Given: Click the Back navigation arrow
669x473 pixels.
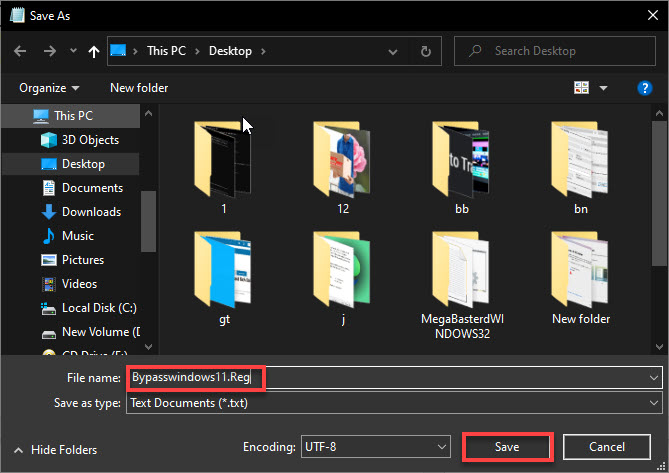Looking at the screenshot, I should [20, 52].
